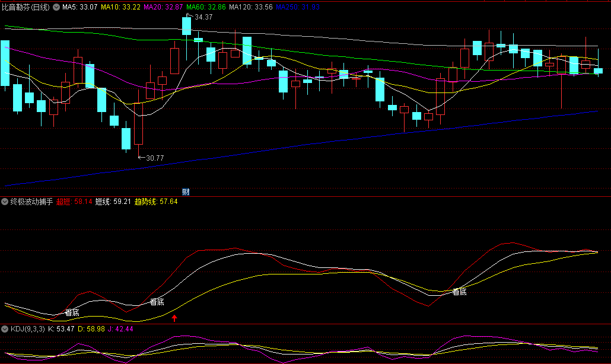611x364 pixels.
Task: Click the MA120: 33.56 label
Action: point(250,7)
